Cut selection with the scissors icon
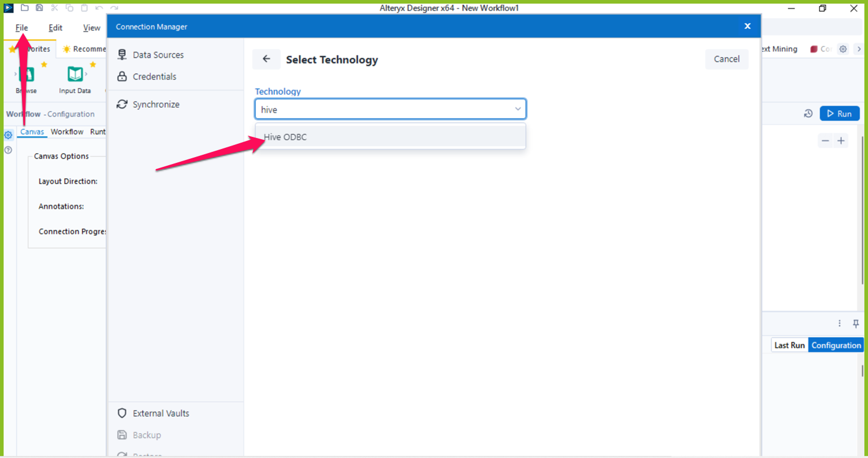868x458 pixels. coord(54,8)
